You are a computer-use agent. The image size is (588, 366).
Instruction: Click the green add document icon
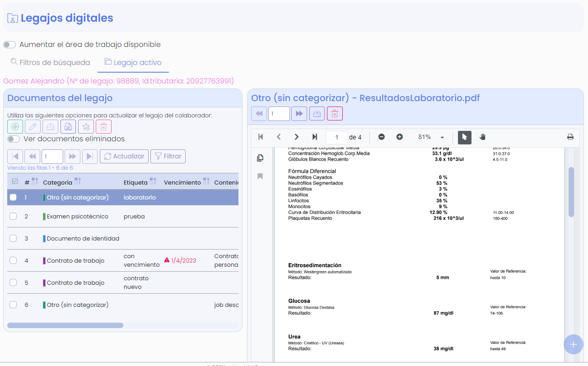[15, 127]
